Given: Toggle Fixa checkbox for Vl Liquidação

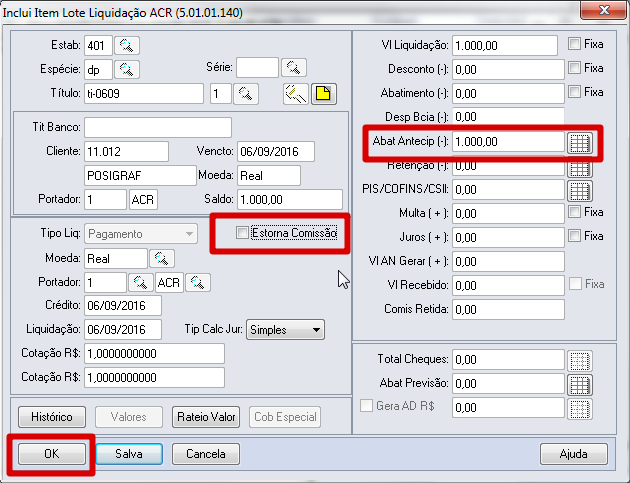Looking at the screenshot, I should pos(575,44).
